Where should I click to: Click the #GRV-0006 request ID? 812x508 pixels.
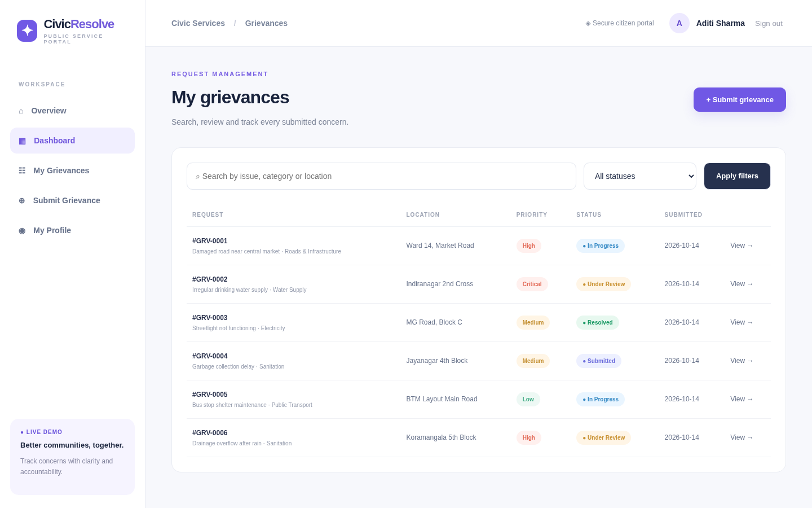coord(210,433)
